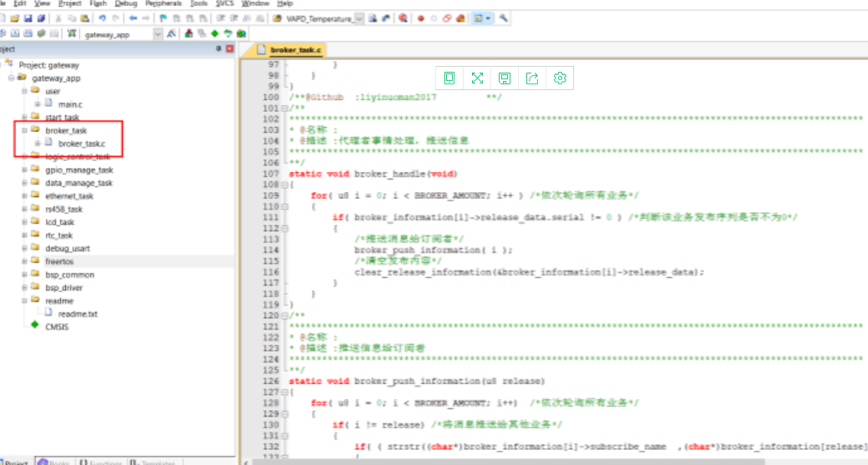
Task: Open Manage Project Items with the colored blocks icon
Action: point(189,33)
